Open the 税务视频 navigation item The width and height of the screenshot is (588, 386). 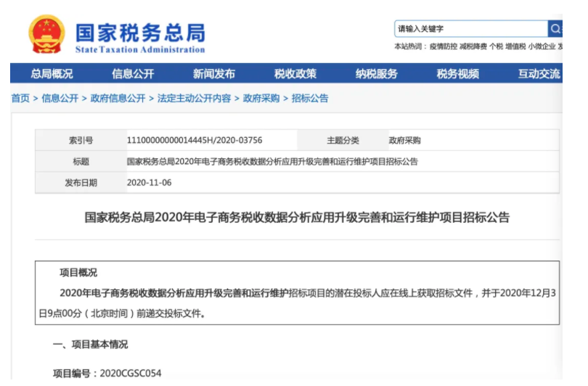(457, 74)
